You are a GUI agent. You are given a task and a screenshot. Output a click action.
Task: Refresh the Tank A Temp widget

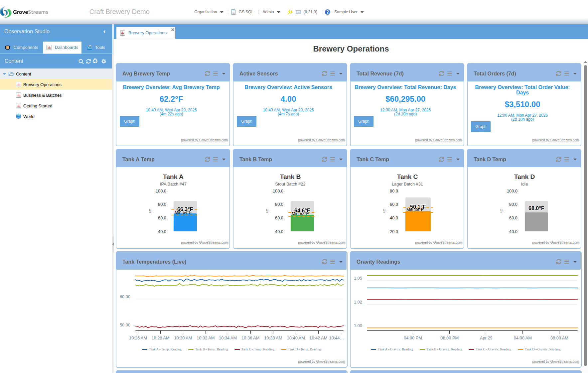208,159
